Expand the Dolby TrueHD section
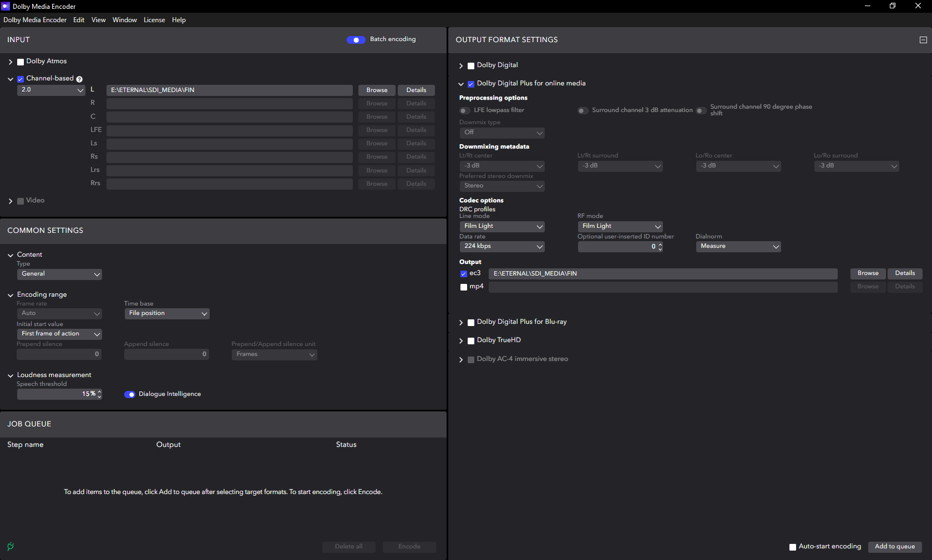 coord(461,341)
